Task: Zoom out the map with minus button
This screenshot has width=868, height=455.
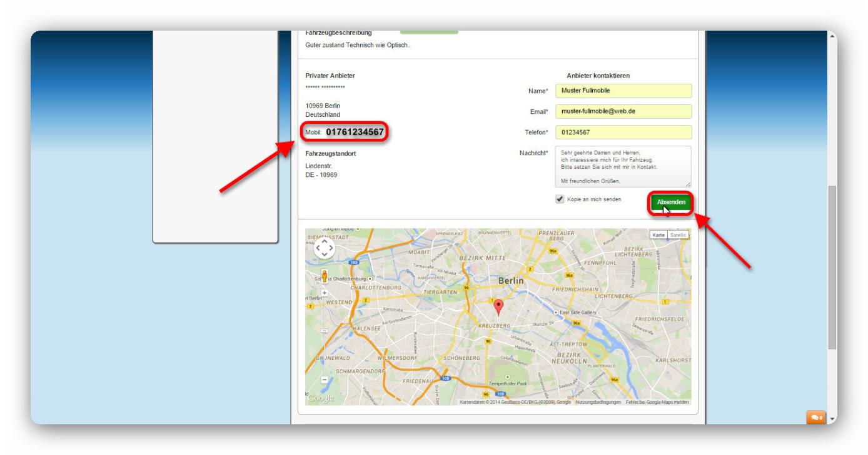Action: click(325, 379)
